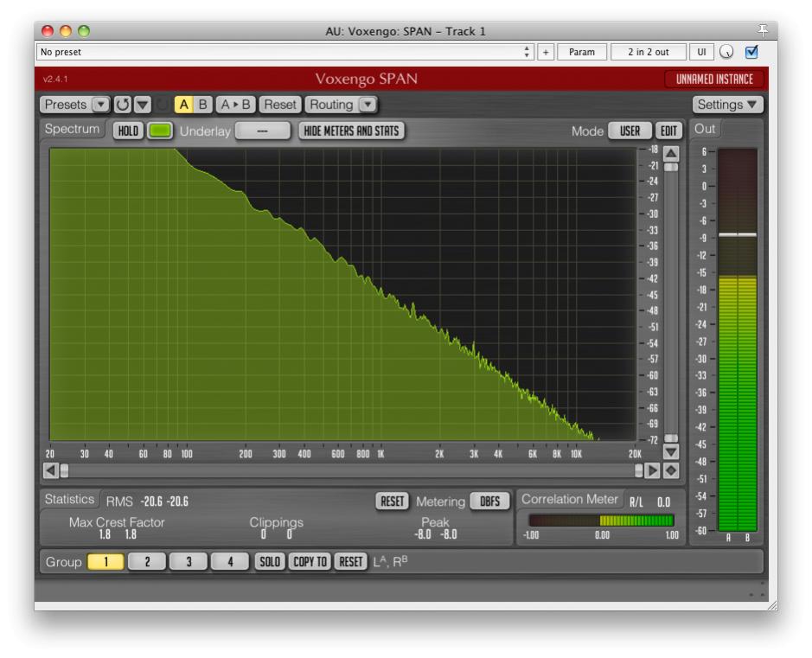Click the RMS value -20.6 -20.6
812x658 pixels.
pyautogui.click(x=164, y=501)
